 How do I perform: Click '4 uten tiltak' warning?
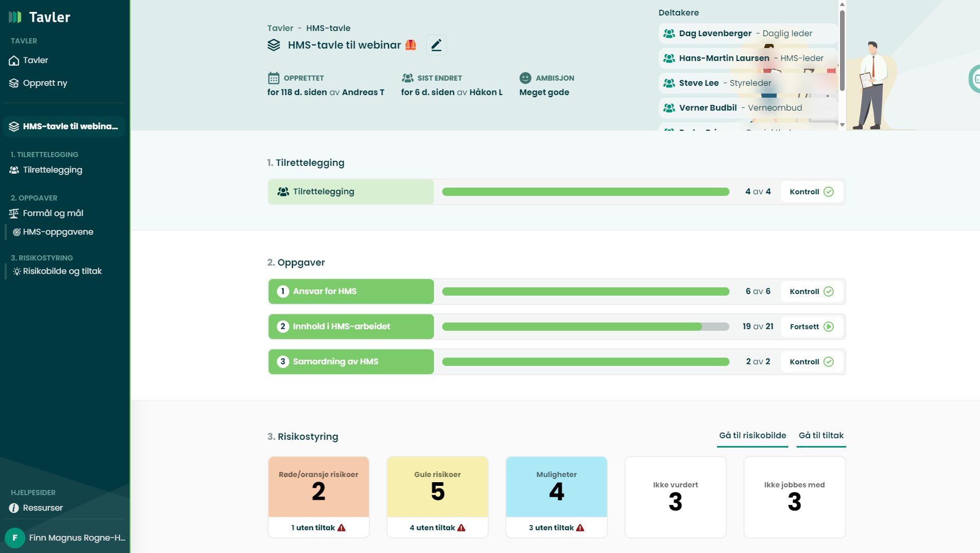pyautogui.click(x=438, y=528)
